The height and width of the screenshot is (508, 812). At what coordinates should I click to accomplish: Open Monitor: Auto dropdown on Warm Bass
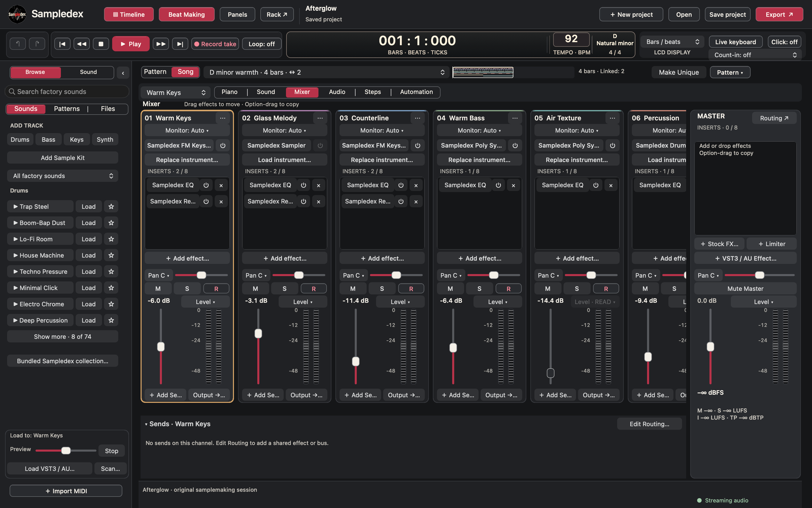click(479, 130)
